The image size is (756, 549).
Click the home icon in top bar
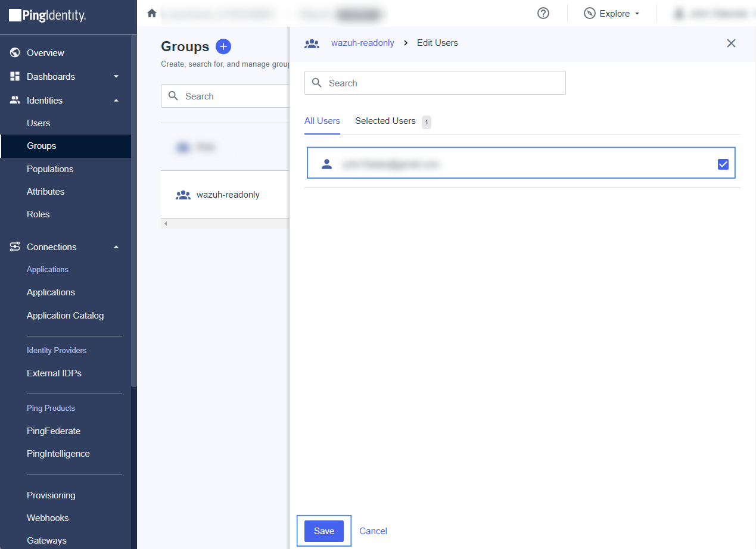point(152,13)
